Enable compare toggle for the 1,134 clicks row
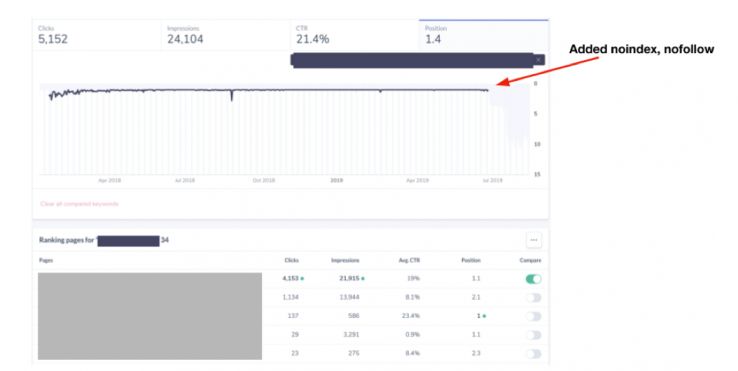This screenshot has height=371, width=738. pyautogui.click(x=533, y=298)
